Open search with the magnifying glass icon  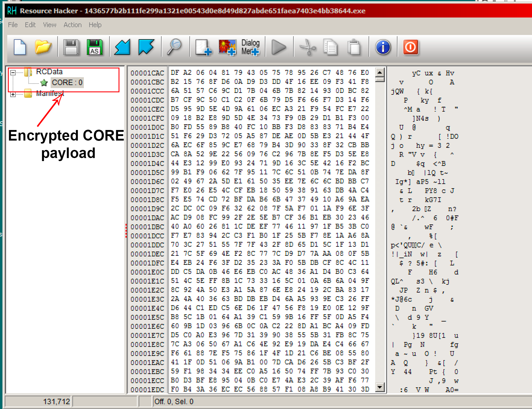tap(175, 47)
